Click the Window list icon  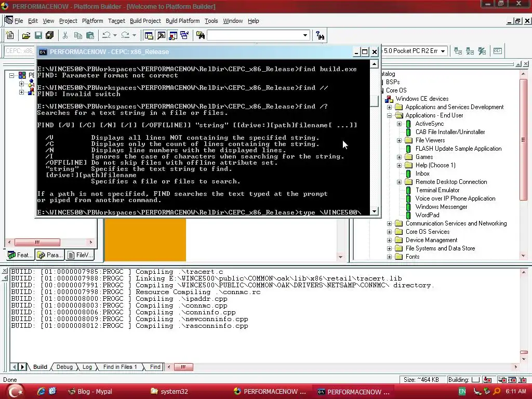185,35
